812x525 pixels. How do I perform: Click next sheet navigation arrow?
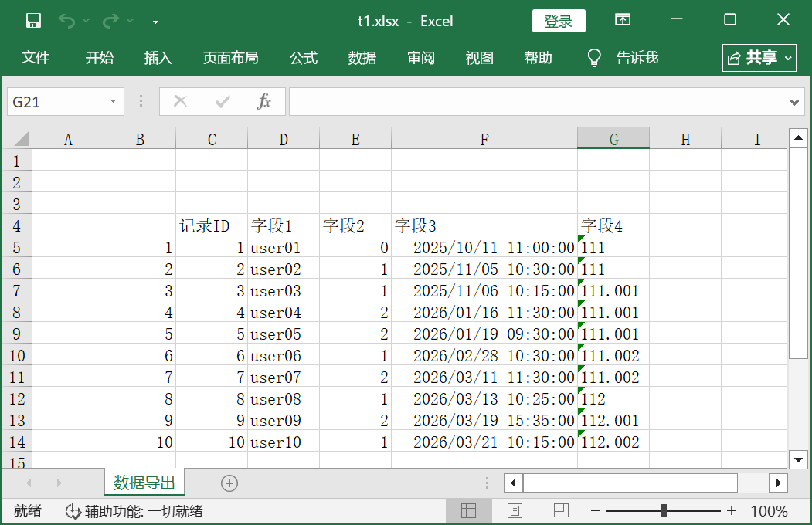coord(59,483)
